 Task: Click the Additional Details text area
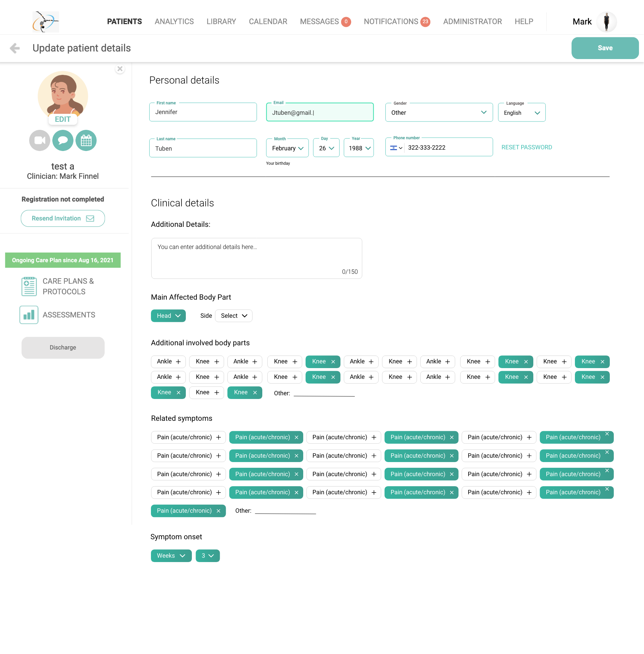257,258
